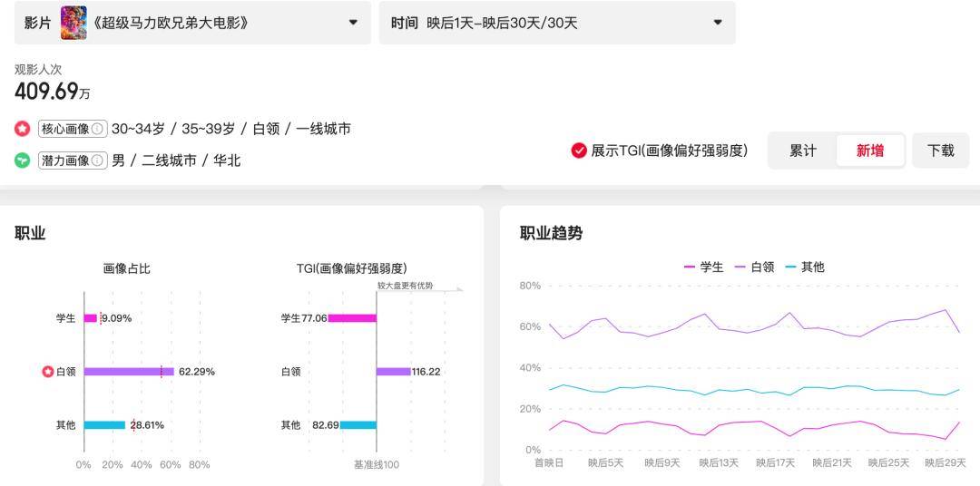Click the green sprout potential portrait icon
The image size is (980, 486).
(x=23, y=160)
